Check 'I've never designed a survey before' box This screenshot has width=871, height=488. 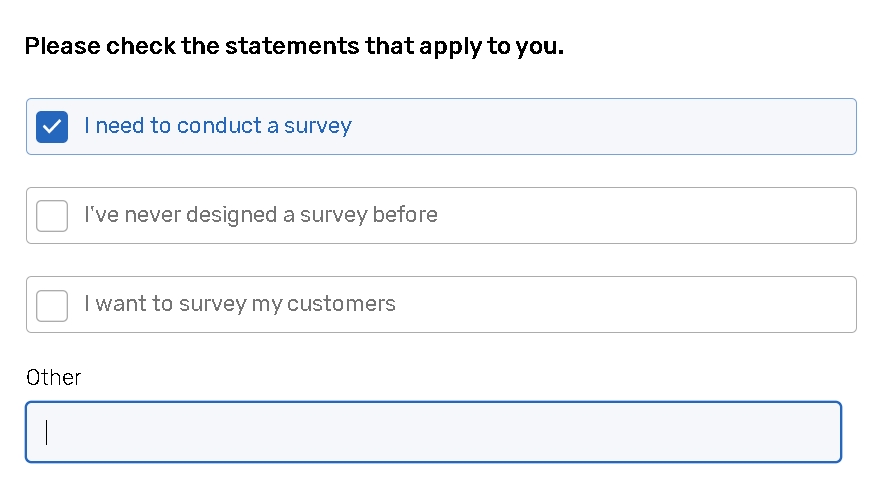click(52, 216)
